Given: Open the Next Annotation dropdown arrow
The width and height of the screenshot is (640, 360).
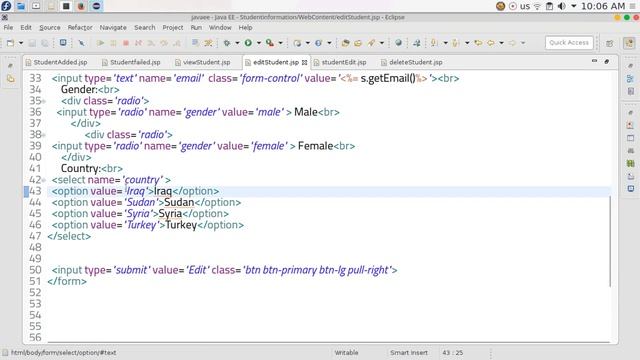Looking at the screenshot, I should [445, 43].
